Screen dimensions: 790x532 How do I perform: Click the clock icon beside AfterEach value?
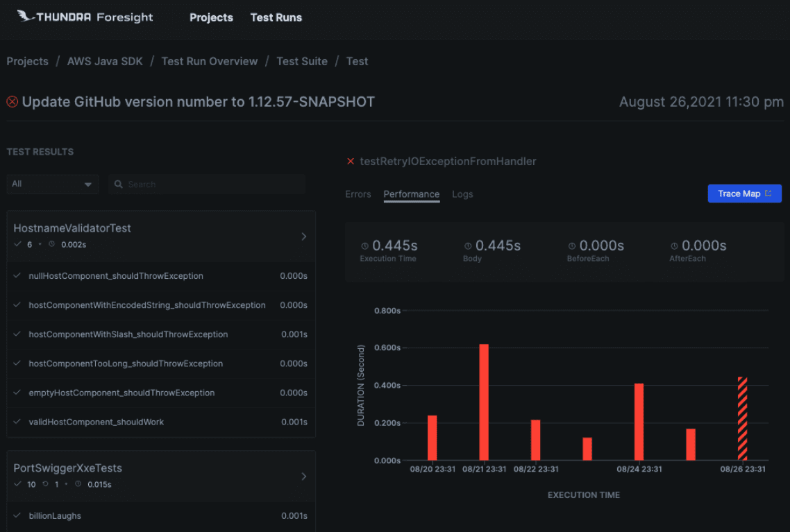(674, 246)
